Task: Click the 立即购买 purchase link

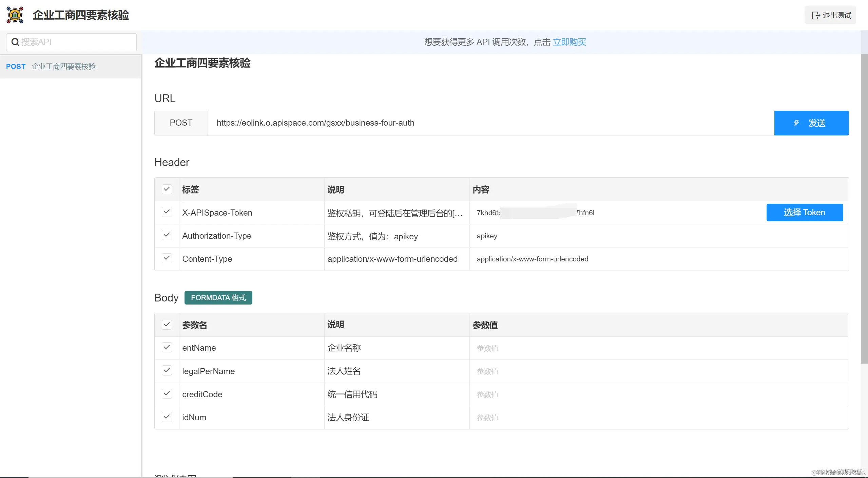Action: [x=569, y=42]
